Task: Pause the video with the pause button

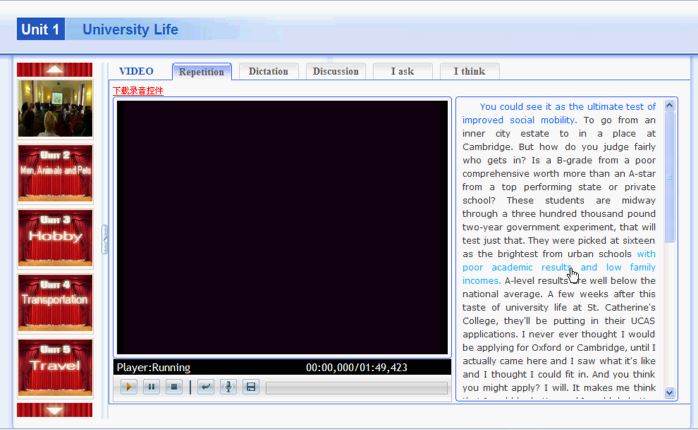Action: [151, 387]
